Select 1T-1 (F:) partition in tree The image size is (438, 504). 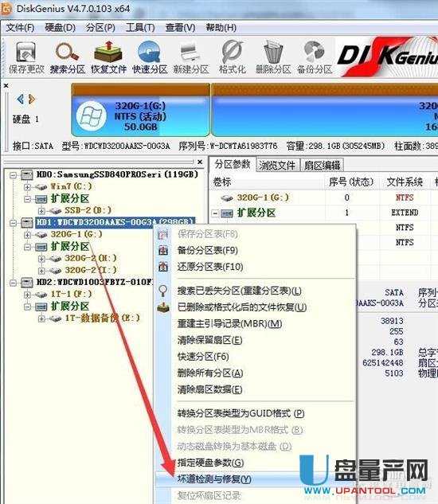coord(71,294)
